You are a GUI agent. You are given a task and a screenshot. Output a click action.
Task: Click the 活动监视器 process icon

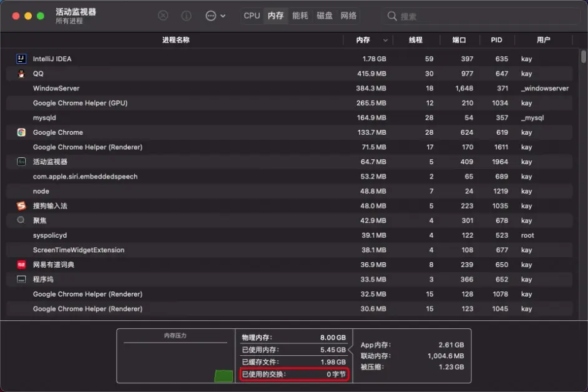(x=21, y=162)
